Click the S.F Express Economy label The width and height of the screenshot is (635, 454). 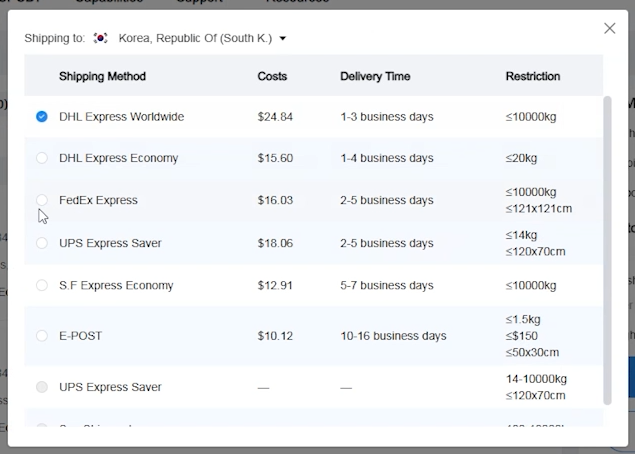(116, 285)
